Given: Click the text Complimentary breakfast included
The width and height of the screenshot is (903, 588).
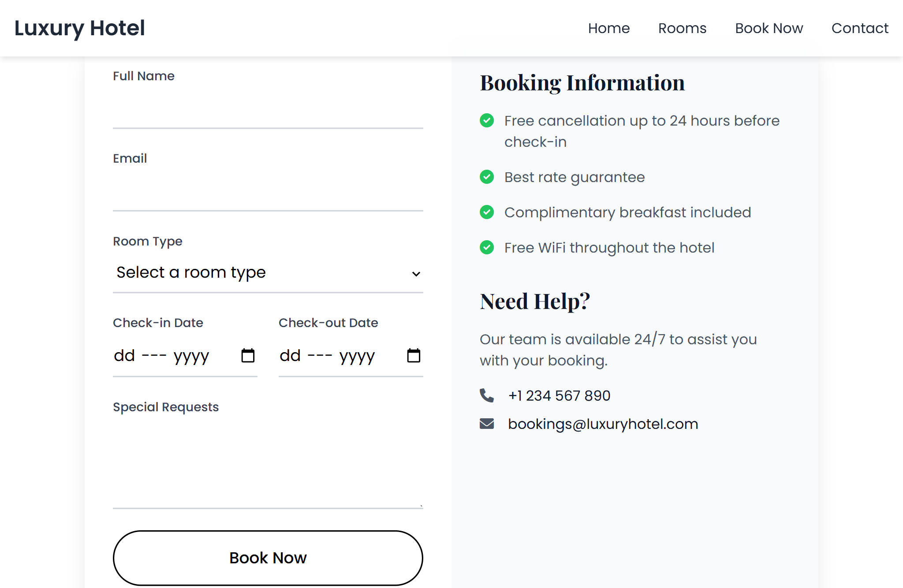Looking at the screenshot, I should (627, 212).
